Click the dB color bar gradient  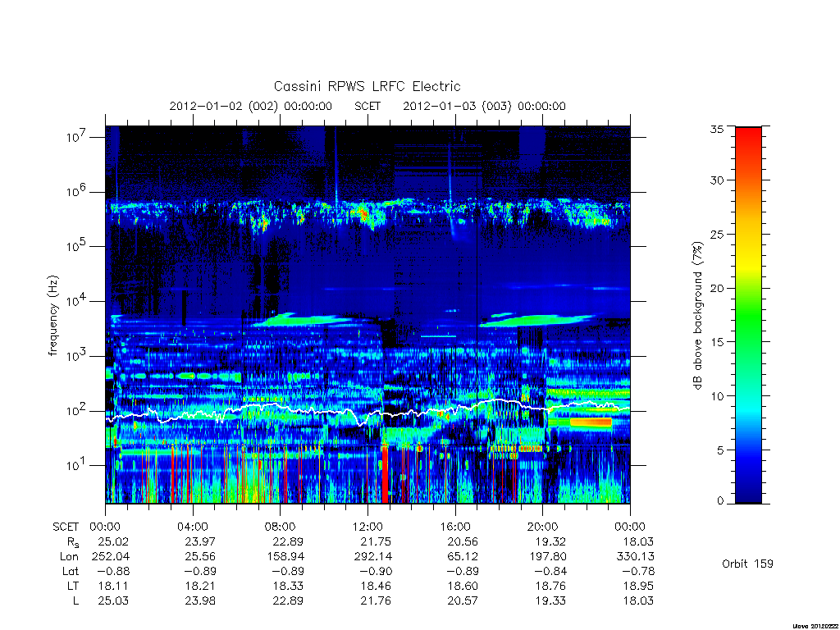[x=748, y=315]
